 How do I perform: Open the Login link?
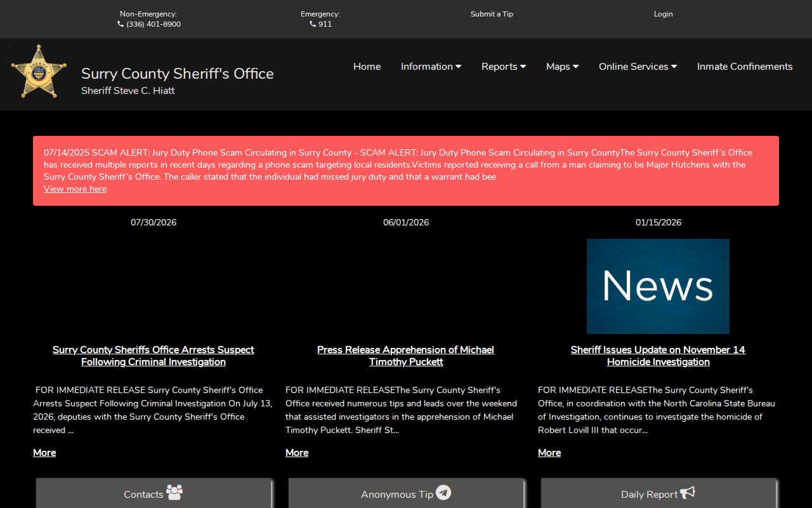pos(664,14)
